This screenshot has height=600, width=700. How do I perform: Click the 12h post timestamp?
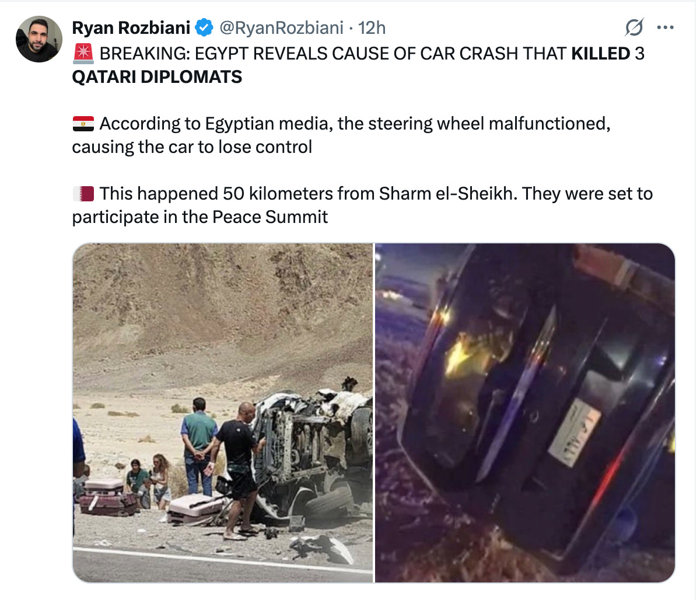point(372,27)
